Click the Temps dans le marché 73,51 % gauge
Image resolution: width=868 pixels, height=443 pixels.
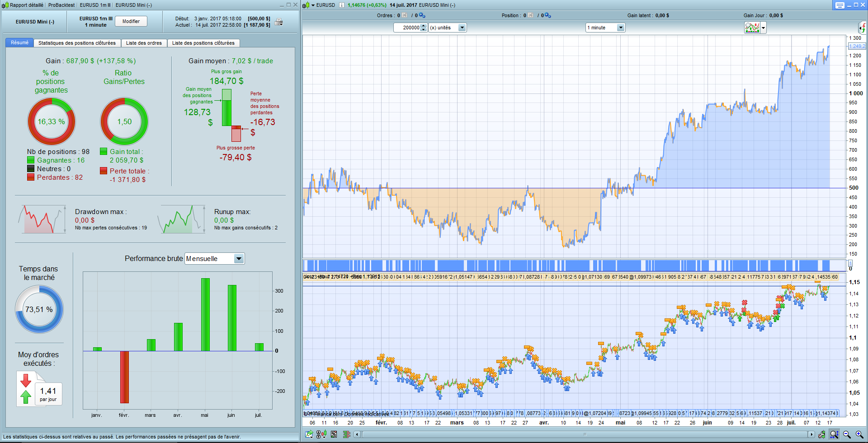tap(39, 309)
